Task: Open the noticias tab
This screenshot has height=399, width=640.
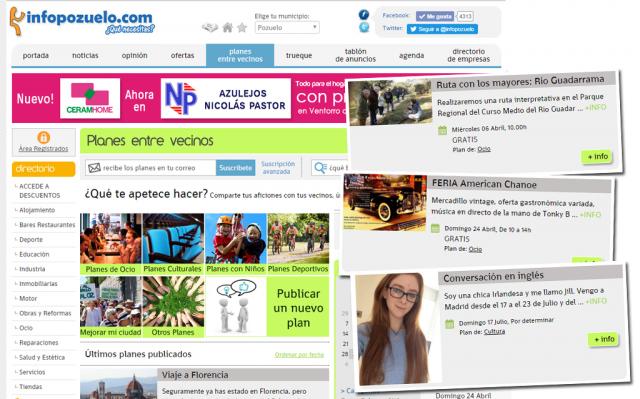Action: [x=85, y=55]
